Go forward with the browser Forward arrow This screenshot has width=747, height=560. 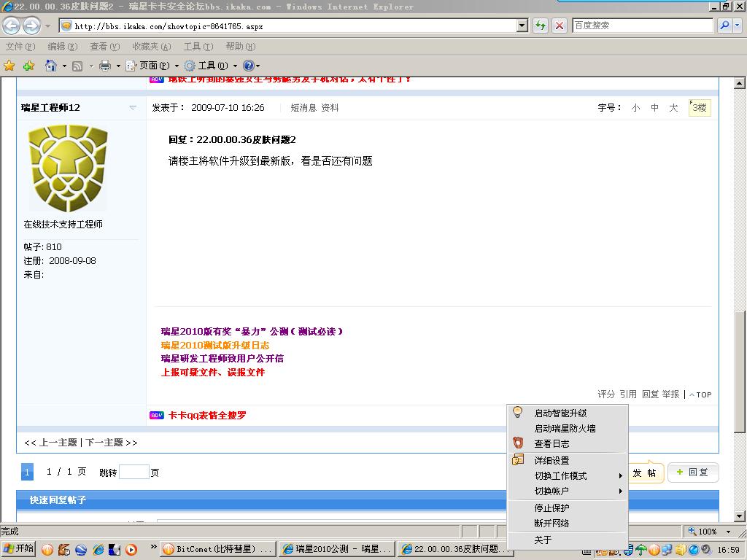tap(32, 26)
